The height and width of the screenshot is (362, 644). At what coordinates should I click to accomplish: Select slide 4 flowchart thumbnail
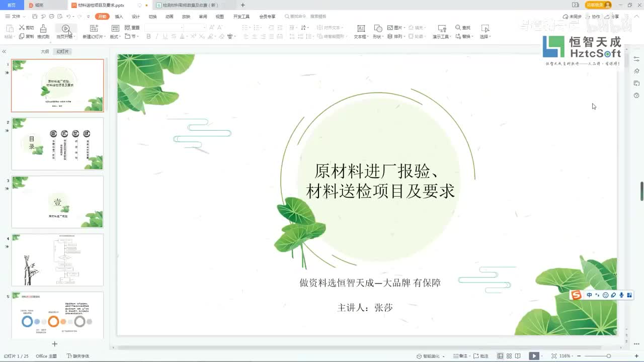[57, 260]
